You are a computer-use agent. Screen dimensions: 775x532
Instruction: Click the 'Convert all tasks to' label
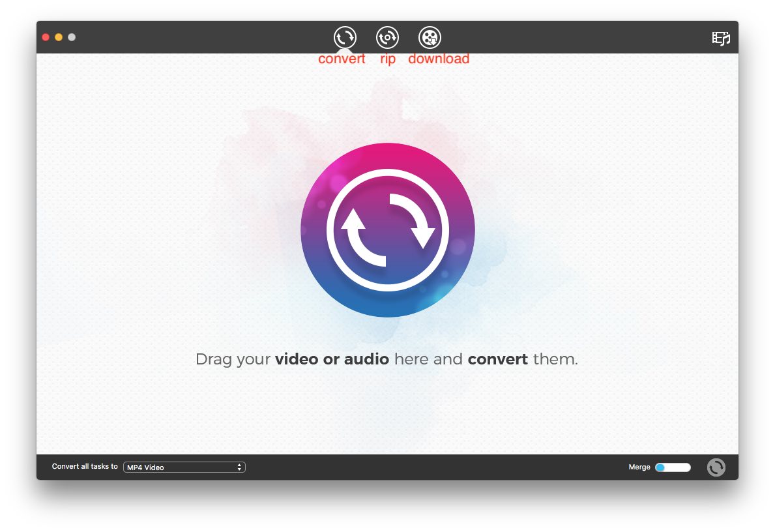85,467
